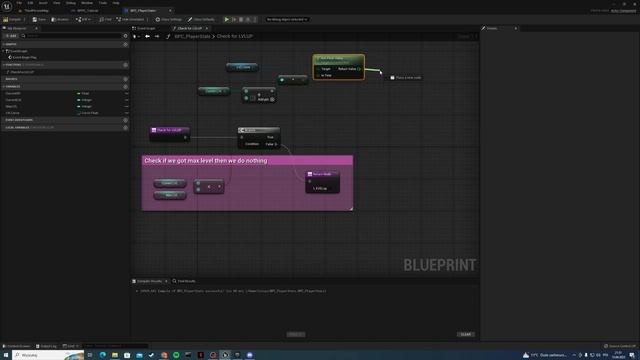Collapse the Functions section
This screenshot has width=640, height=360.
[x=4, y=65]
